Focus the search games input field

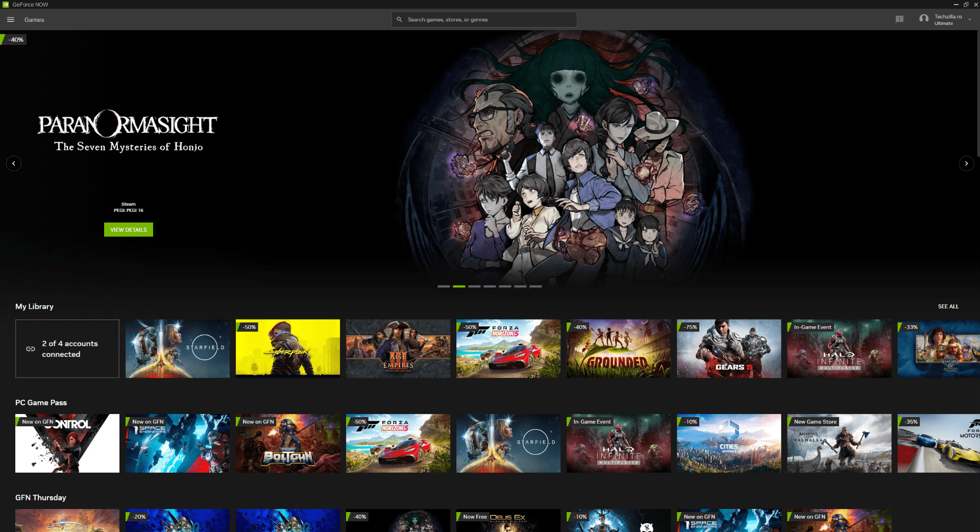pyautogui.click(x=484, y=19)
